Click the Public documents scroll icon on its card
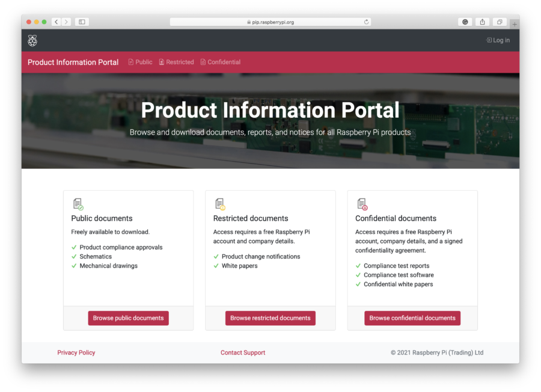 [78, 204]
